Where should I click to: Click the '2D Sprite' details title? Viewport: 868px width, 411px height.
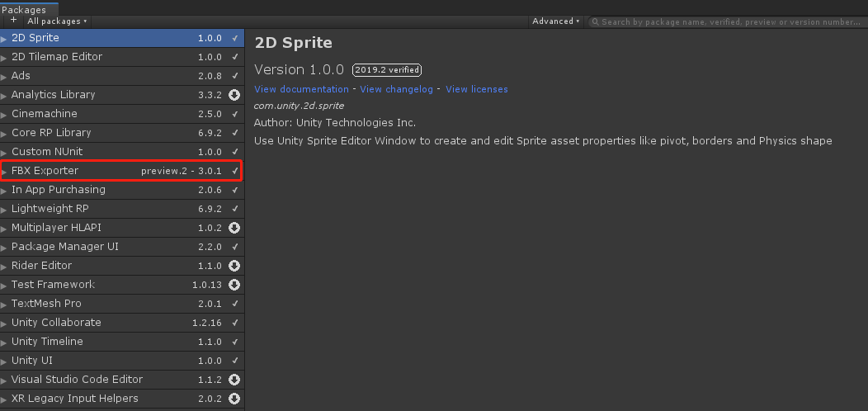click(293, 43)
